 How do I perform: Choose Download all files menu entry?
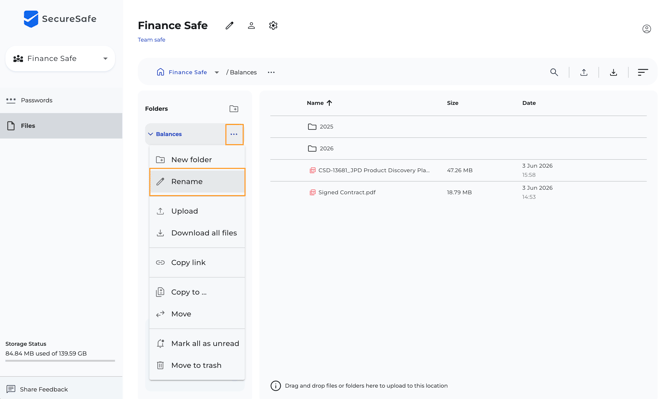pos(197,233)
